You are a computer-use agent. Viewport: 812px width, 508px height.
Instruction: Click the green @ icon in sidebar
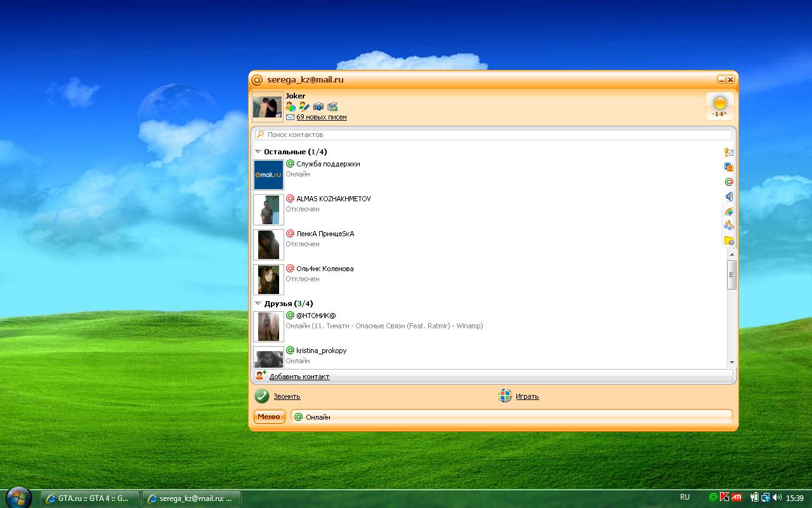(729, 182)
